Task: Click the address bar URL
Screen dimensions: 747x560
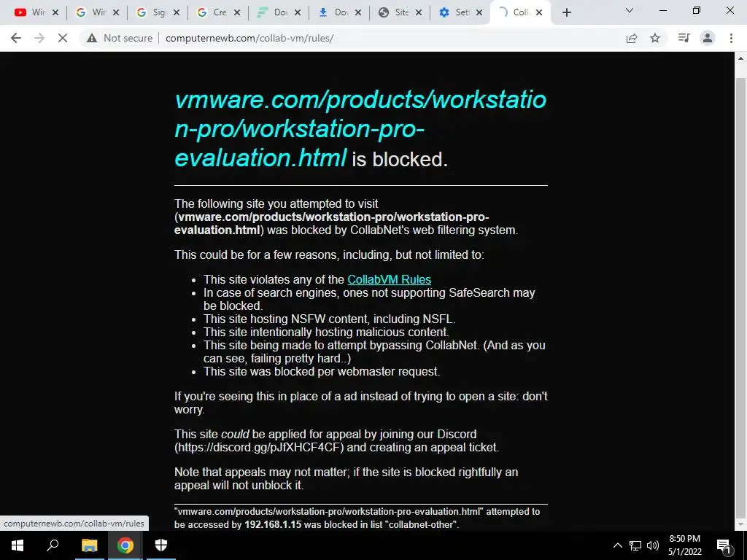Action: pos(249,38)
